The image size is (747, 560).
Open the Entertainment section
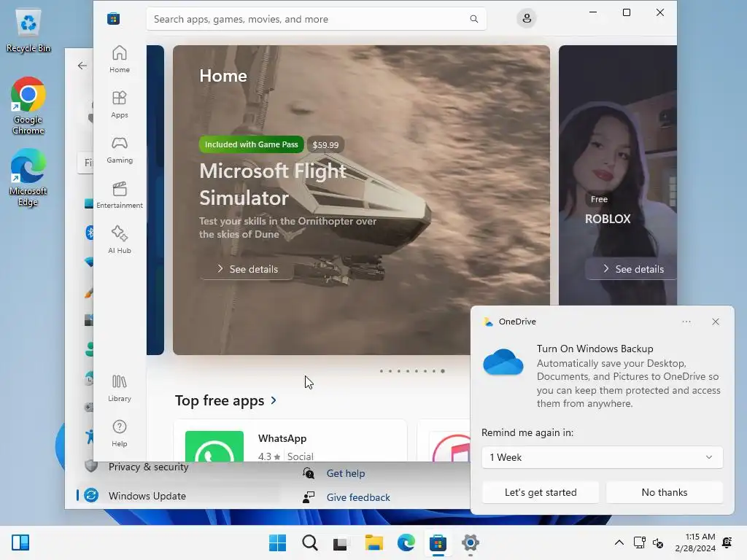(x=119, y=195)
